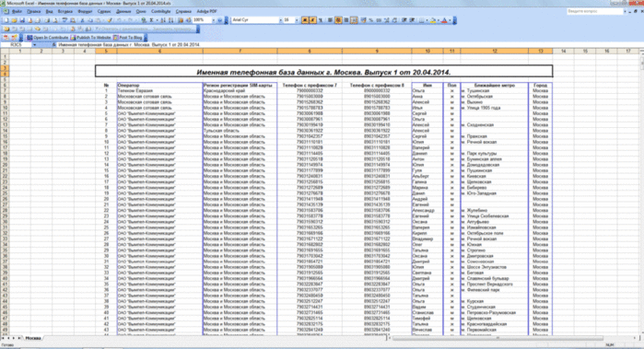Open the Файл menu
Screen dimensions: 644x349
pyautogui.click(x=17, y=11)
